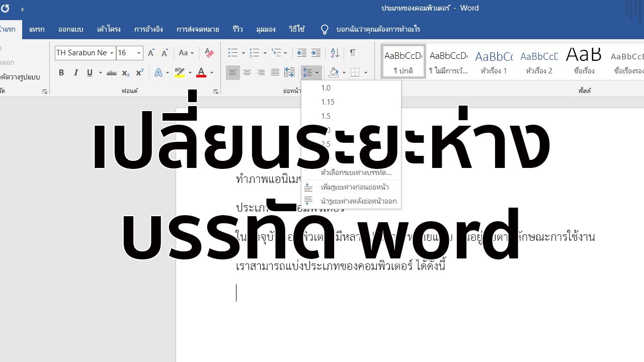
Task: Select line spacing 1.5
Action: (351, 116)
